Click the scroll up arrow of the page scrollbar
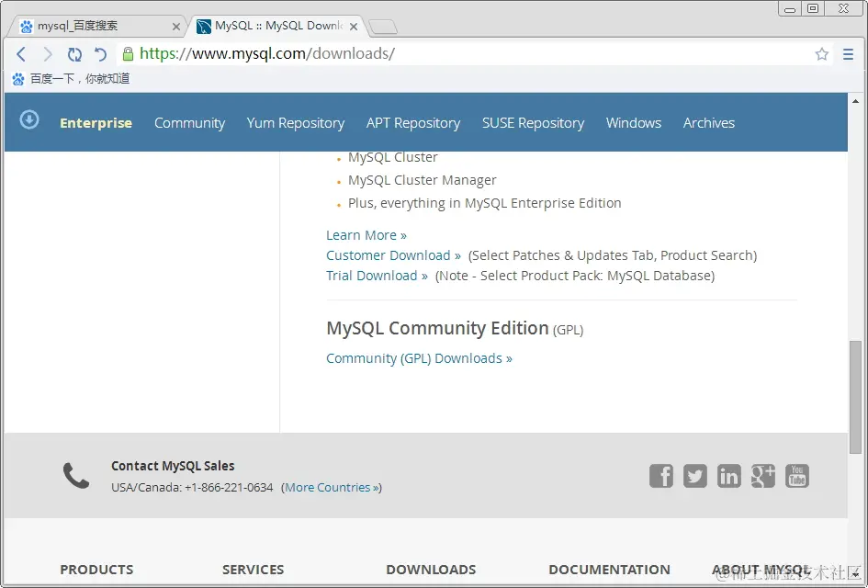Screen dimensions: 868x588 coord(855,101)
